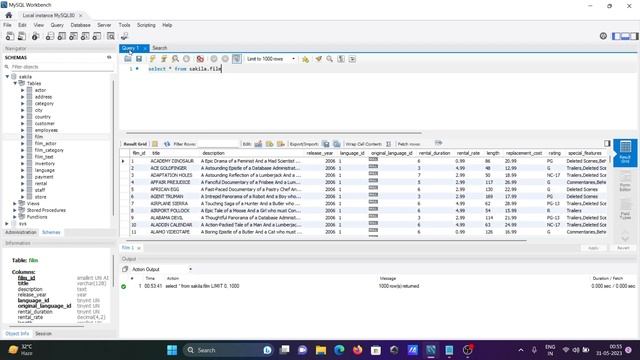Screen dimensions: 640x360
Task: Toggle sidebar panel visibility layout button
Action: [x=616, y=36]
